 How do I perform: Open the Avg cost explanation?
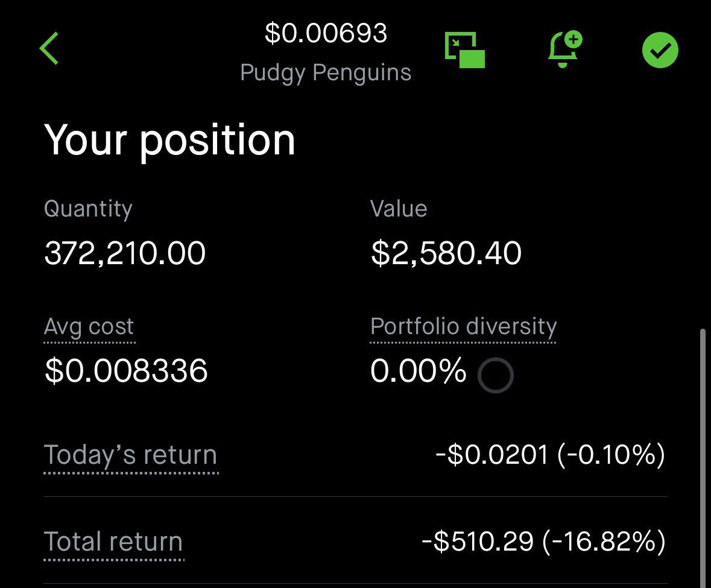(x=89, y=327)
